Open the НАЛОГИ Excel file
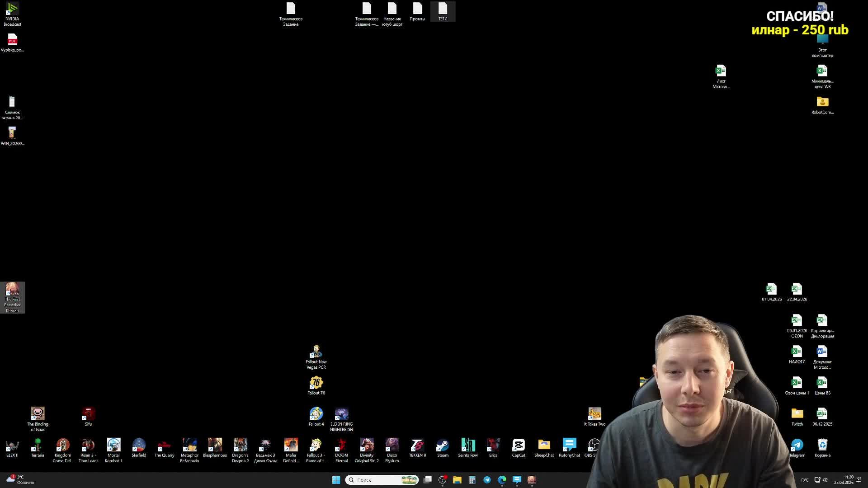868x488 pixels. point(797,352)
